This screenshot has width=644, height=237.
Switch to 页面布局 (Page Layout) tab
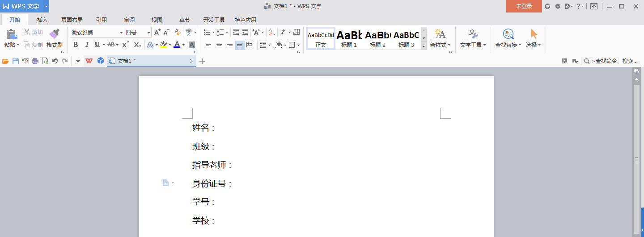coord(72,20)
